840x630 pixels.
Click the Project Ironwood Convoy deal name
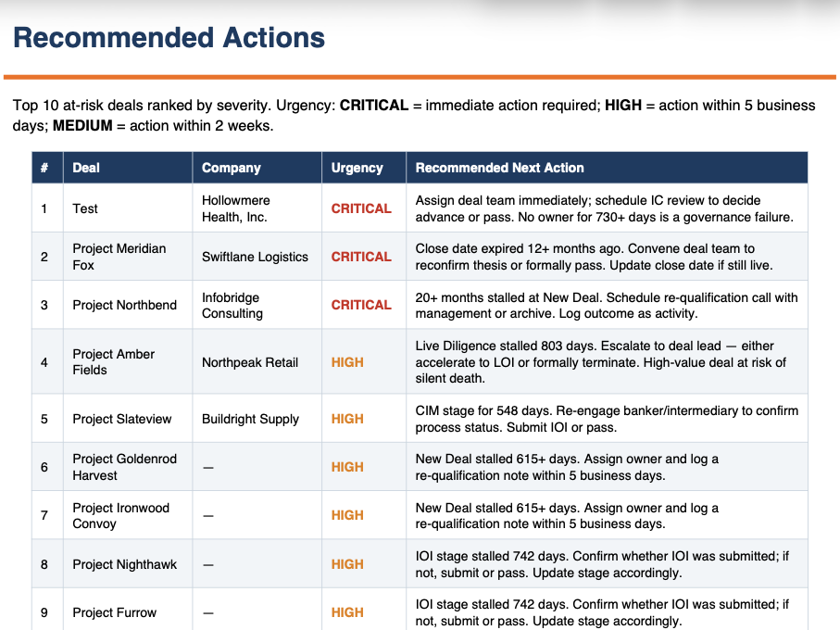point(121,515)
